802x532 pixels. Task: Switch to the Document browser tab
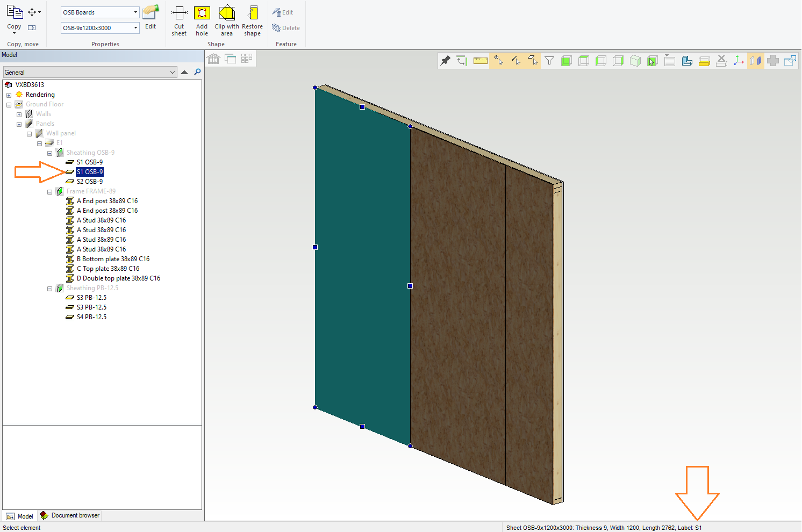click(70, 516)
